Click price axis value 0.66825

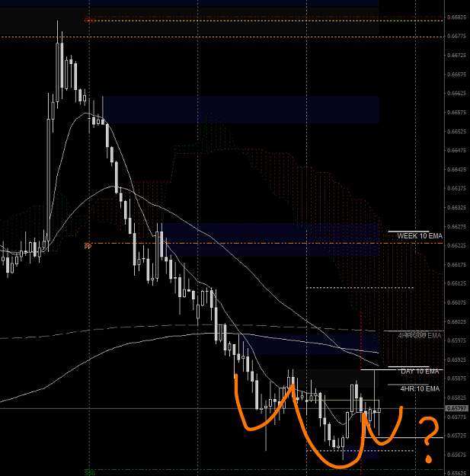[456, 18]
